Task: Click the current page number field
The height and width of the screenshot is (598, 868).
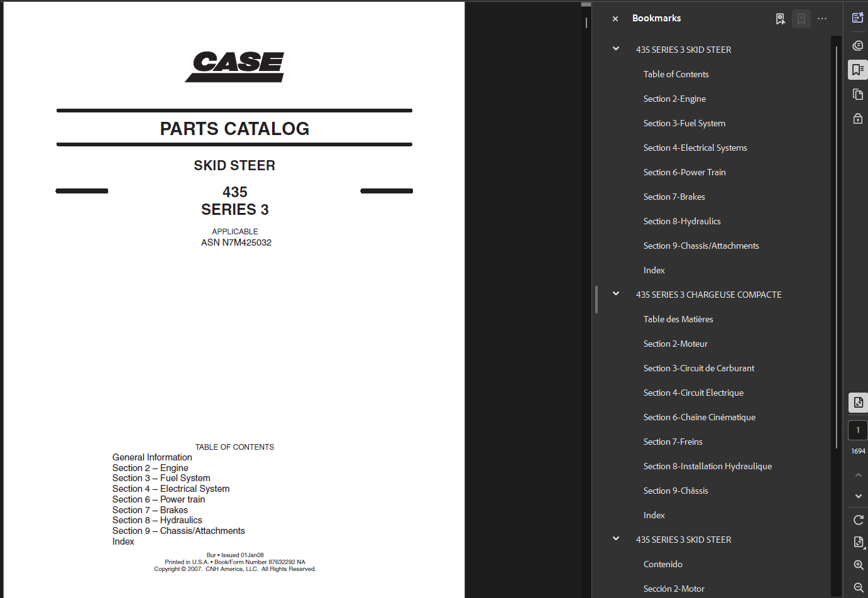Action: pos(858,430)
